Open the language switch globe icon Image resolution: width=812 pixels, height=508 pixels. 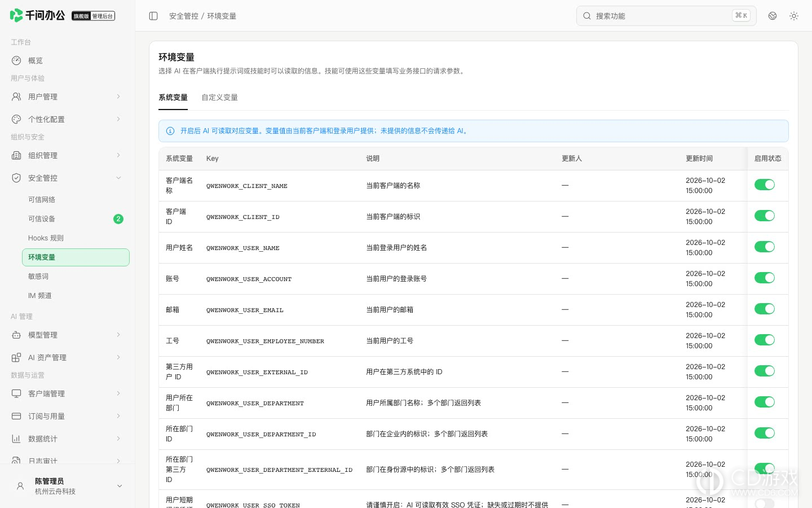pos(773,16)
